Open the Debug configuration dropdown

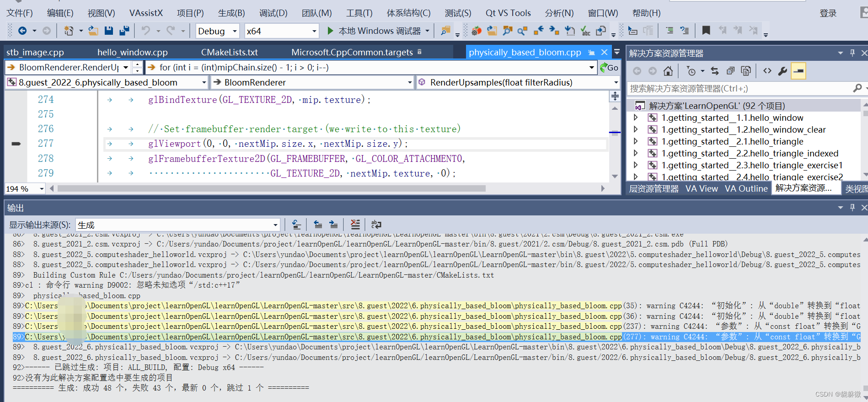point(218,31)
